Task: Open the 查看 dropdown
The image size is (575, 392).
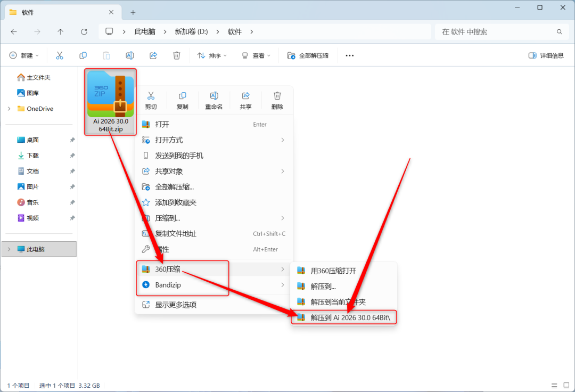Action: point(256,55)
